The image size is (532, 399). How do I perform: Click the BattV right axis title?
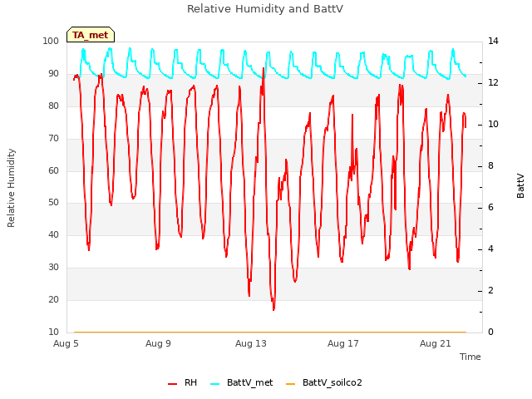[520, 186]
